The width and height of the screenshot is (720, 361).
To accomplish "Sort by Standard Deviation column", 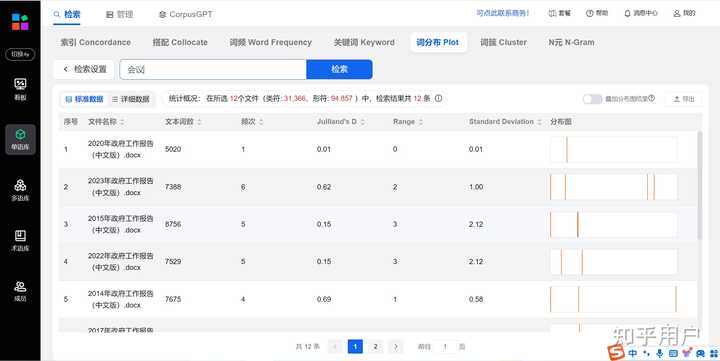I will pyautogui.click(x=540, y=122).
